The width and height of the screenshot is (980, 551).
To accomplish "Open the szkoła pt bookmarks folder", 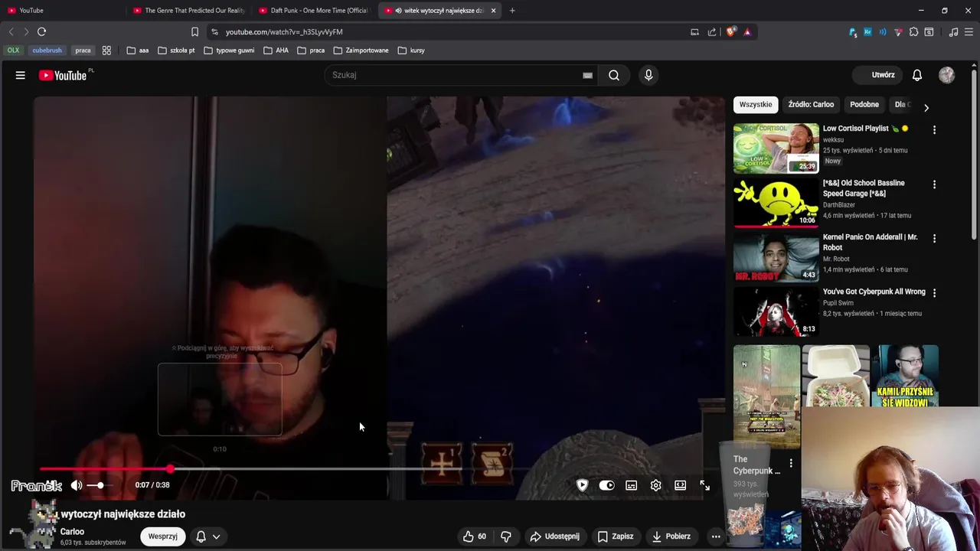I will (176, 51).
